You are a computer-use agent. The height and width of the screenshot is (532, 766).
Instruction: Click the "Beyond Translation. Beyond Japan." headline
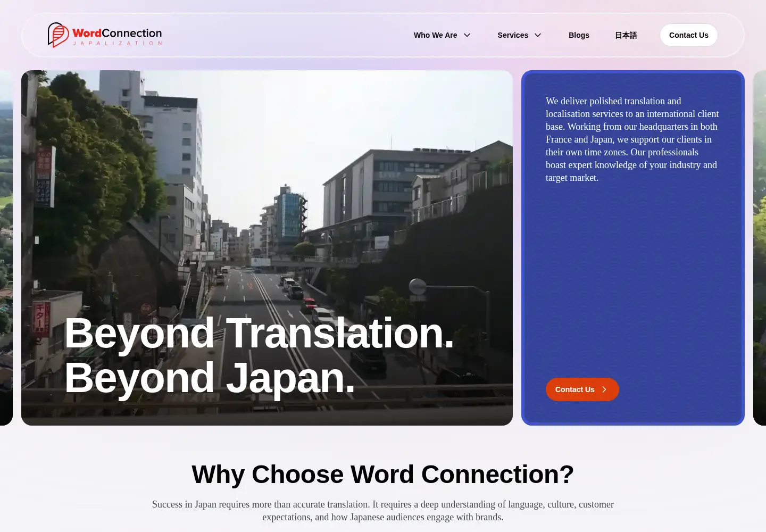[259, 355]
